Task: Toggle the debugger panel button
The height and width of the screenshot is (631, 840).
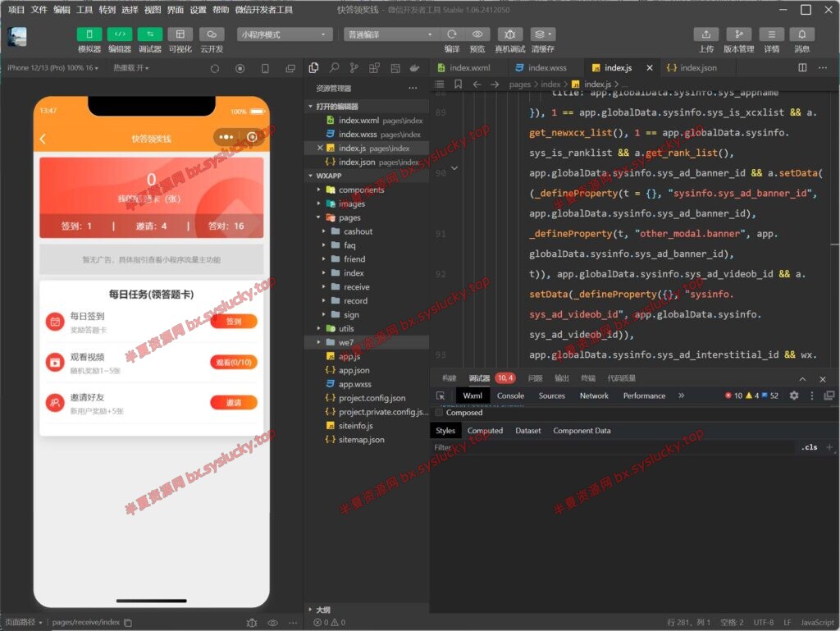Action: [x=150, y=34]
